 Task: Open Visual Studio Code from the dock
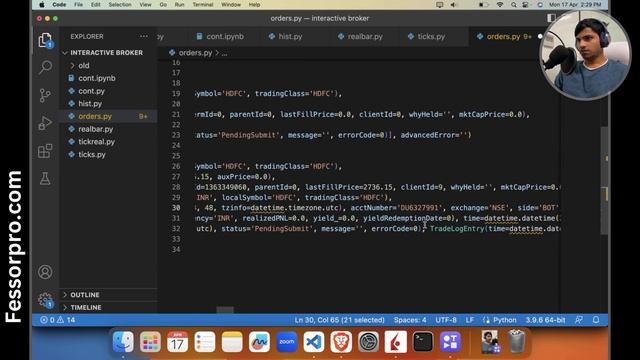coord(314,341)
